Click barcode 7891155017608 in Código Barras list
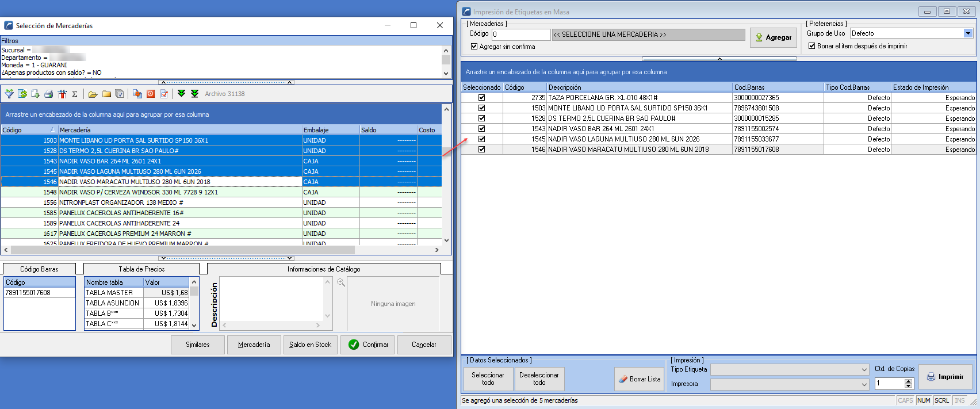 click(40, 293)
